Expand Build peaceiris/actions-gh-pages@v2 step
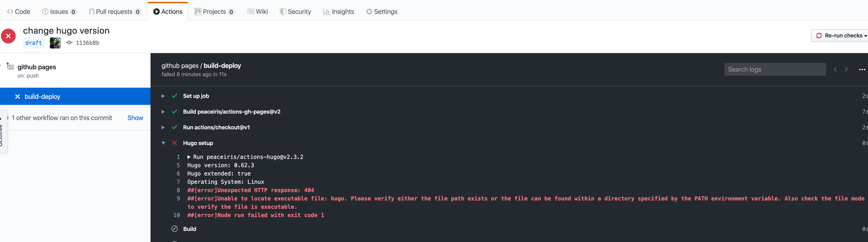This screenshot has height=242, width=868. 163,112
